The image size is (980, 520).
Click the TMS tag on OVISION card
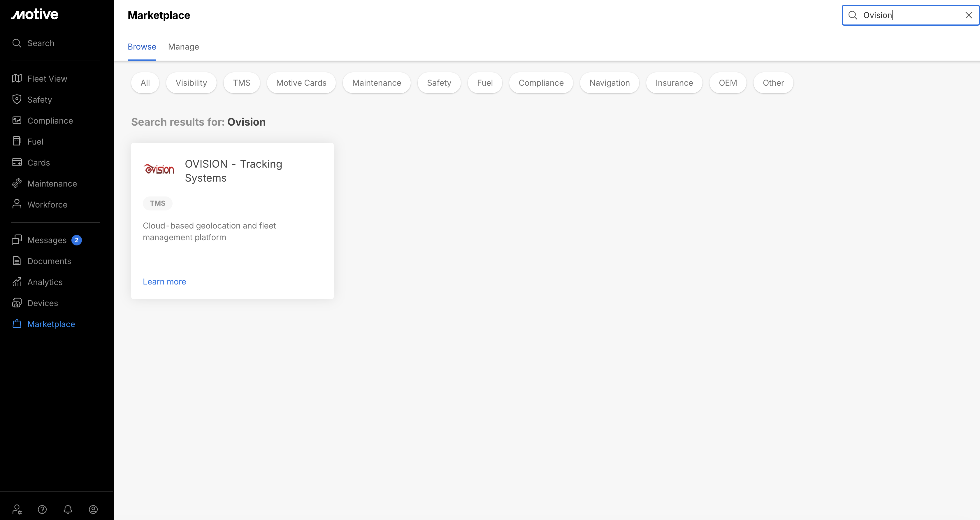point(157,203)
